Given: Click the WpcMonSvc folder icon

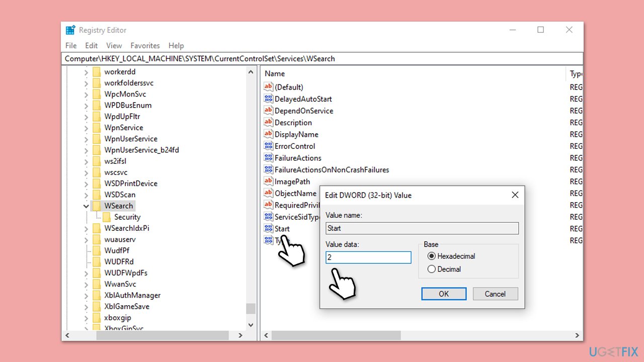Looking at the screenshot, I should [x=97, y=94].
